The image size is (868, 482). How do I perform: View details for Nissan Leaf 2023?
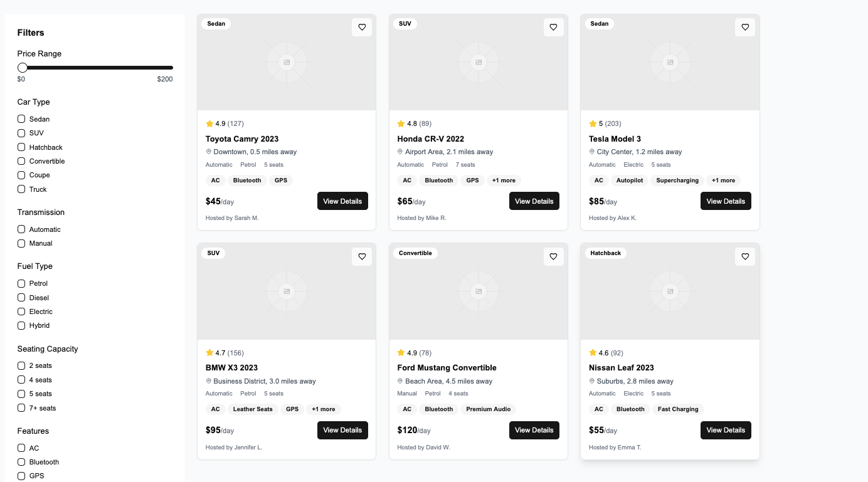[726, 430]
